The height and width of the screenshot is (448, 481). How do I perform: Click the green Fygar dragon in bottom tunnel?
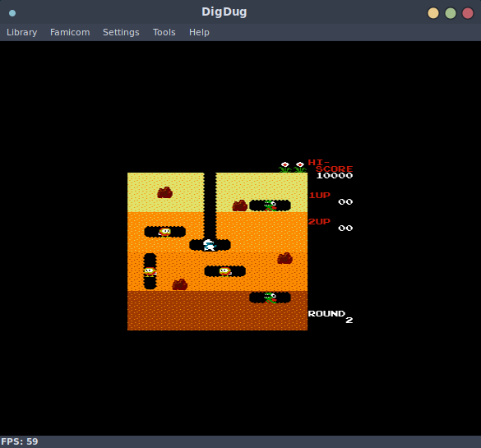click(271, 298)
